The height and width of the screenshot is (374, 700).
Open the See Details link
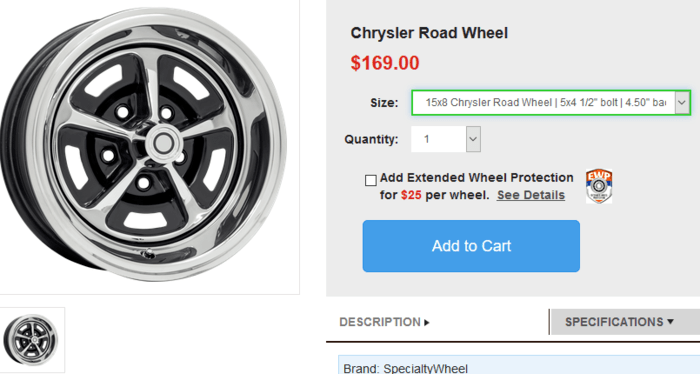531,195
